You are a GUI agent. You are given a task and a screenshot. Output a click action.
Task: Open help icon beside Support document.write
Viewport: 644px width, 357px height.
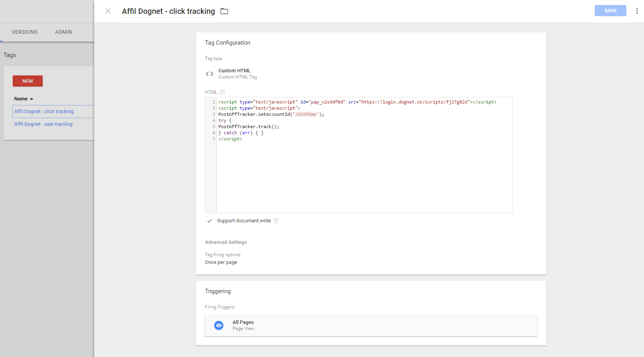point(276,221)
